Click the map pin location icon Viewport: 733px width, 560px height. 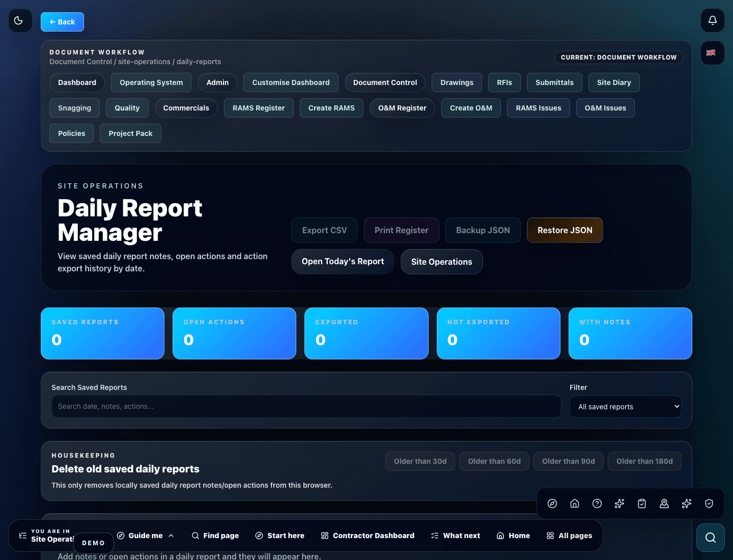tap(664, 503)
